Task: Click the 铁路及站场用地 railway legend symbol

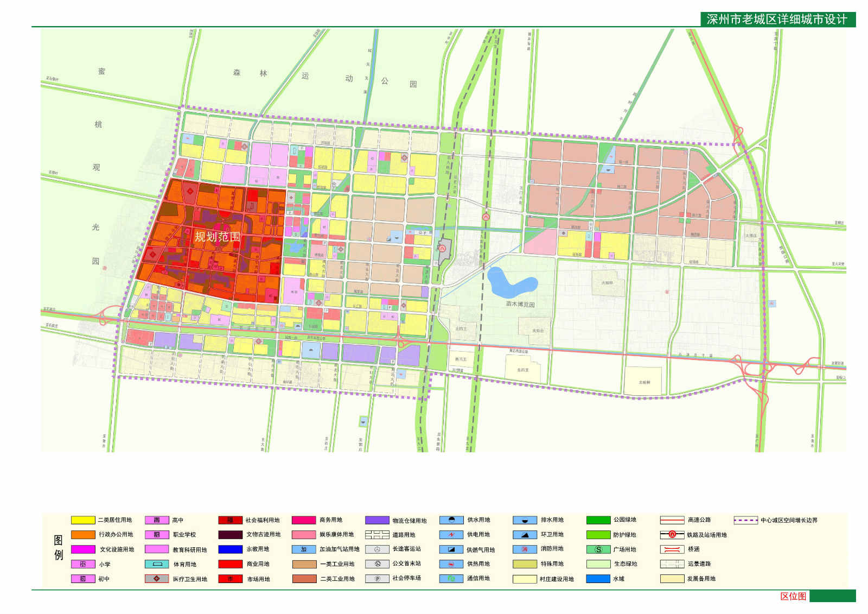Action: click(x=672, y=535)
